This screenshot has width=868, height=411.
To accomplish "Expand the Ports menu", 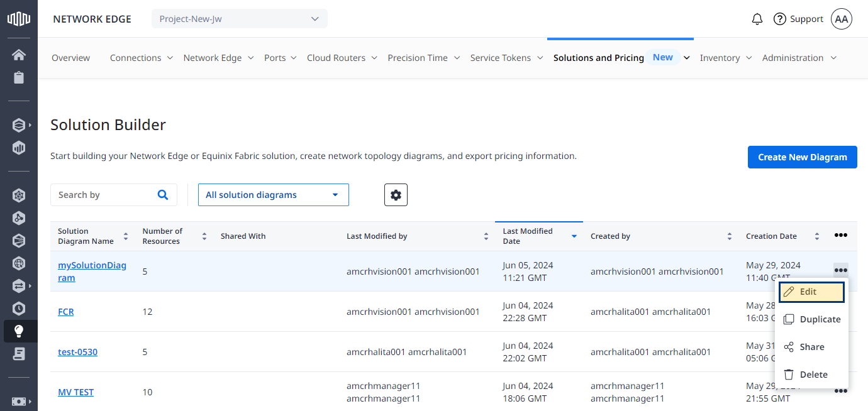I will tap(281, 58).
